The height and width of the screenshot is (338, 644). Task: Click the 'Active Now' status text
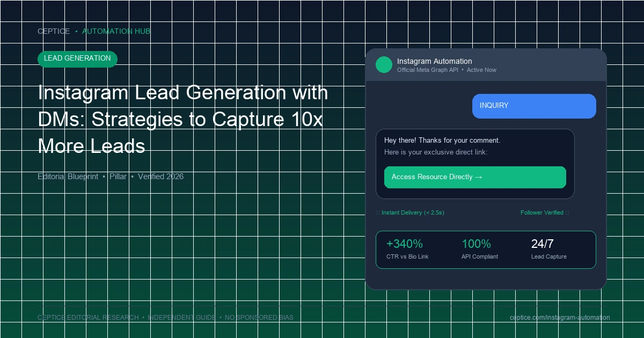point(481,70)
